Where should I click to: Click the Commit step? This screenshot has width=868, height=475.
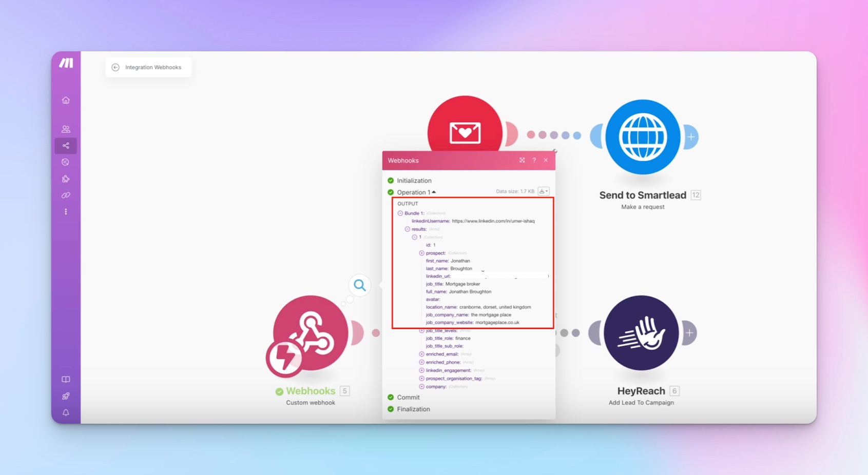tap(408, 398)
